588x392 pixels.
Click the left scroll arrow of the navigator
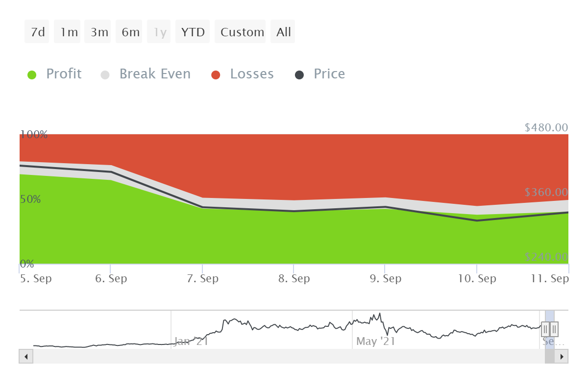[25, 356]
